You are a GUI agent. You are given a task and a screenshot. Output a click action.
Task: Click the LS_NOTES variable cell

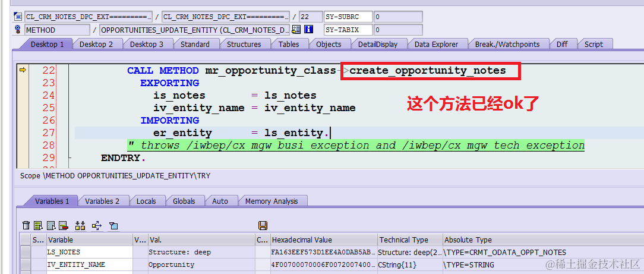(x=90, y=252)
